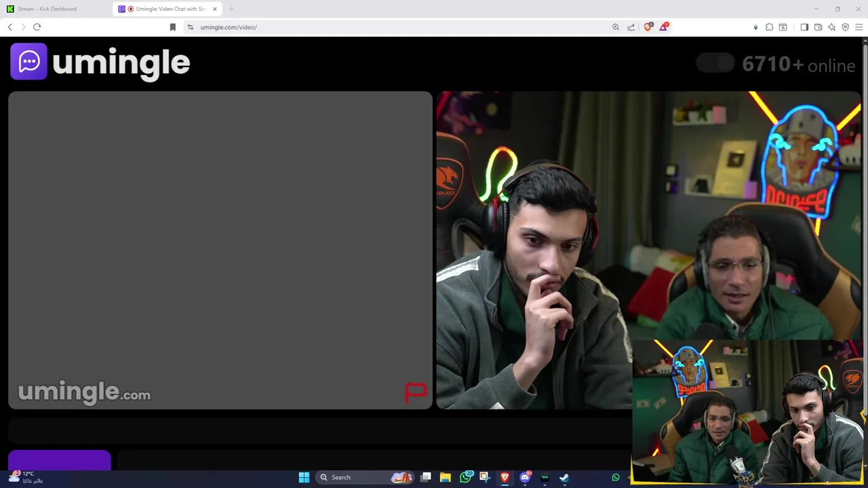Toggle the Brave sidebar panel icon
The image size is (868, 488).
click(x=804, y=27)
